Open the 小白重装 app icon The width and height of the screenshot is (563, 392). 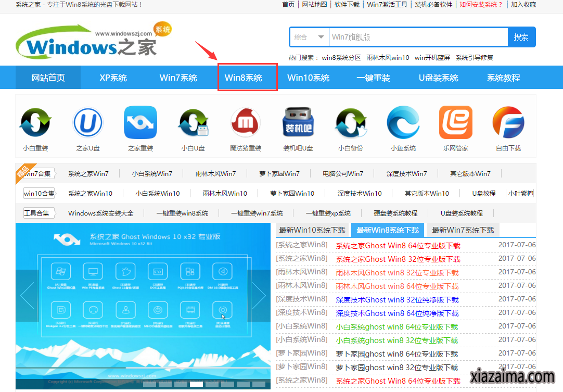click(x=35, y=122)
